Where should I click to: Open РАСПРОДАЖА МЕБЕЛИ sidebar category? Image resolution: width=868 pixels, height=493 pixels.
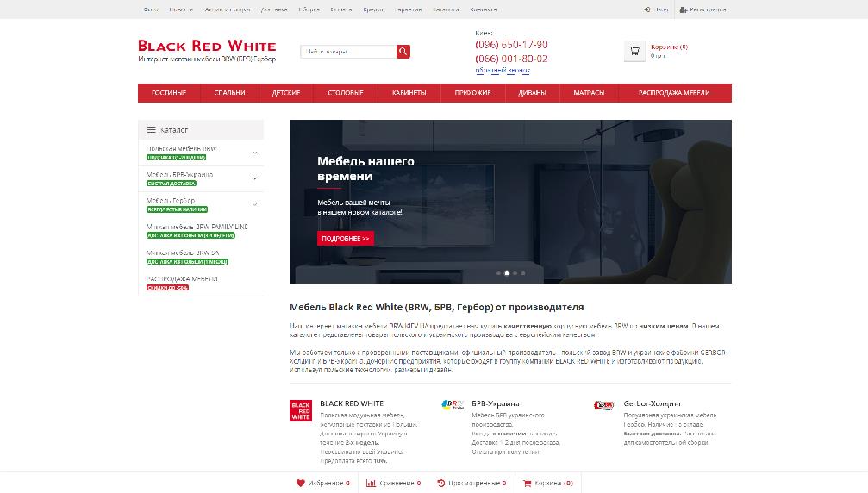pos(182,279)
